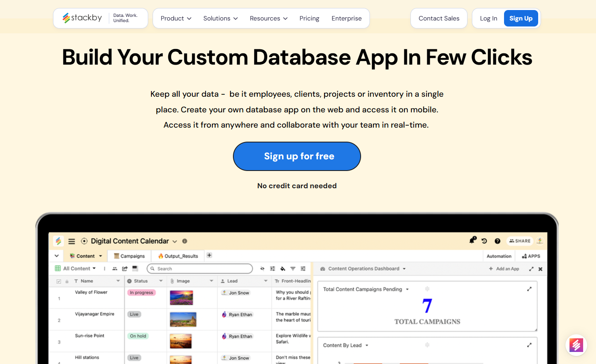This screenshot has width=596, height=364.
Task: Expand the dashboard panel to fullscreen
Action: 531,269
